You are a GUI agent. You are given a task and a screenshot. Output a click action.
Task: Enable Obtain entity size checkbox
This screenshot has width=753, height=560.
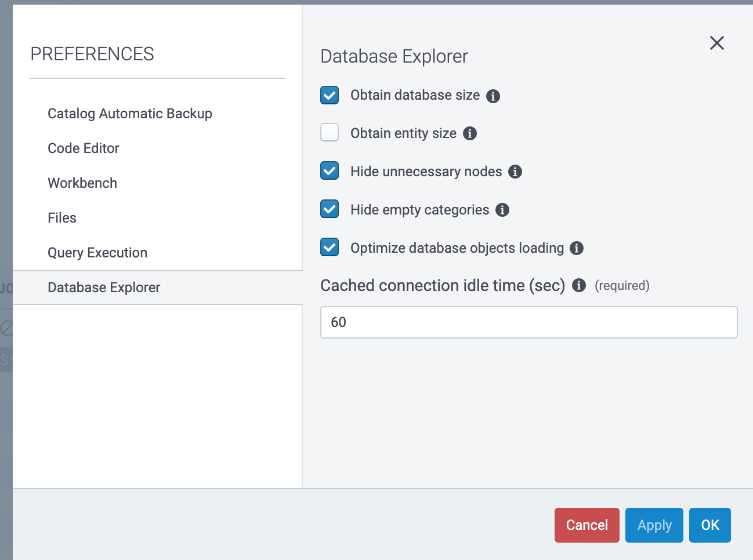330,132
